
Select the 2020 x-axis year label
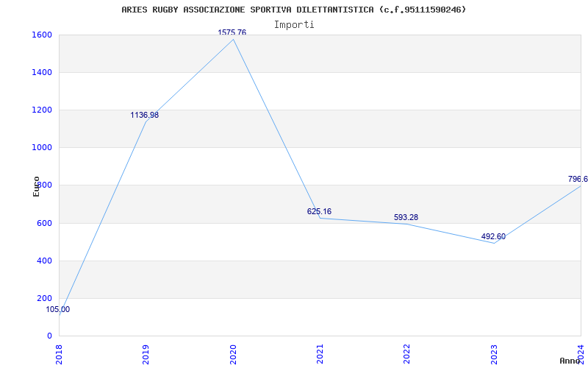233,354
